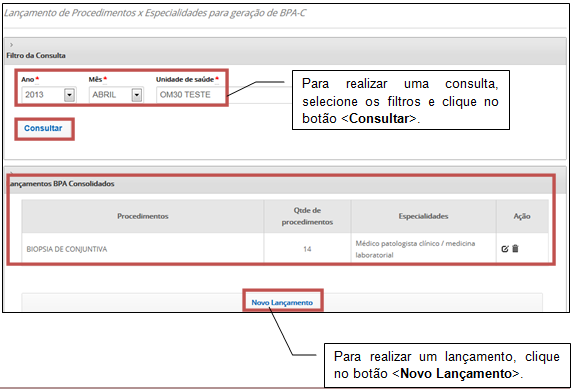Select the quantity cell showing 14

(307, 249)
